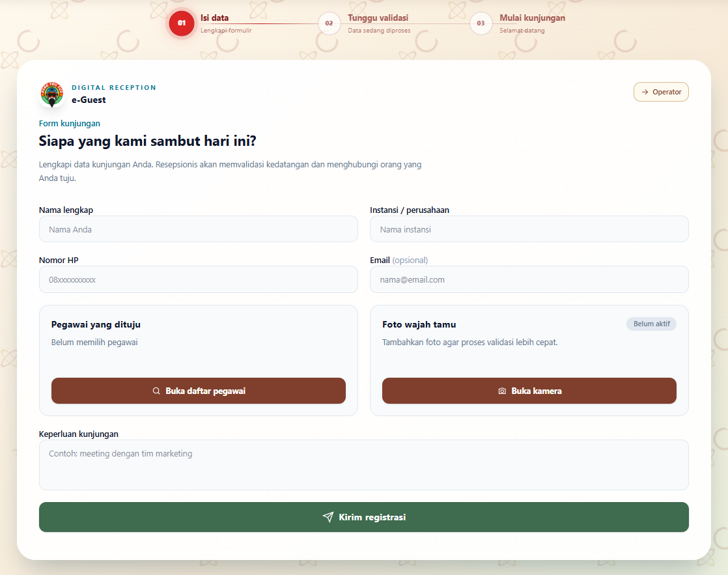Click the 'Siapa yang kami sambut hari ini?' heading
The width and height of the screenshot is (728, 575).
(148, 141)
